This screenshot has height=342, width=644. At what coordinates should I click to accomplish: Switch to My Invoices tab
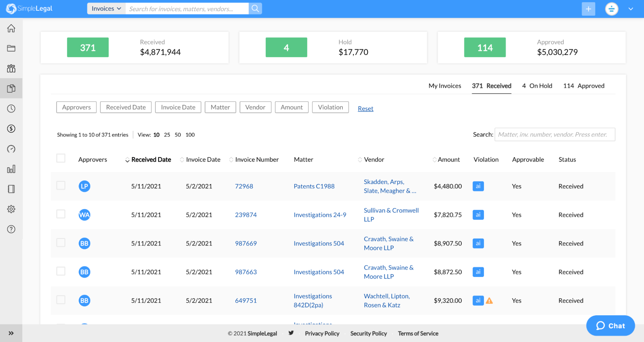[x=445, y=86]
